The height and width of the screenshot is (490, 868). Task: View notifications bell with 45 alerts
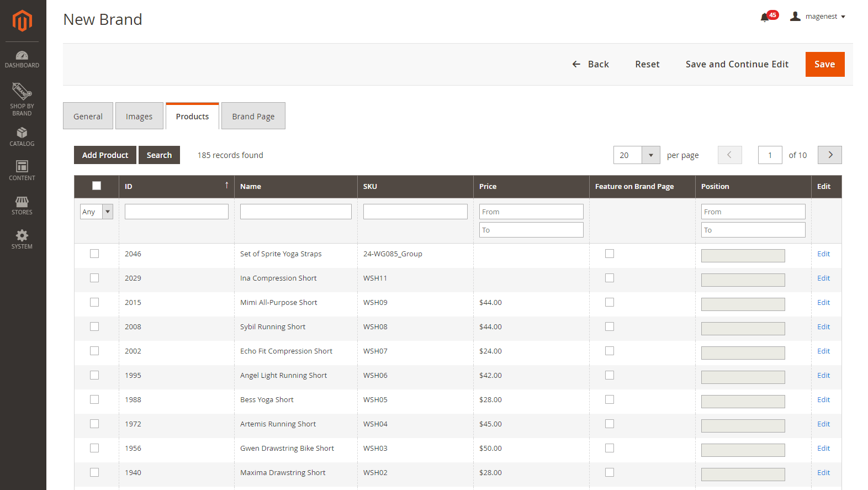[769, 17]
